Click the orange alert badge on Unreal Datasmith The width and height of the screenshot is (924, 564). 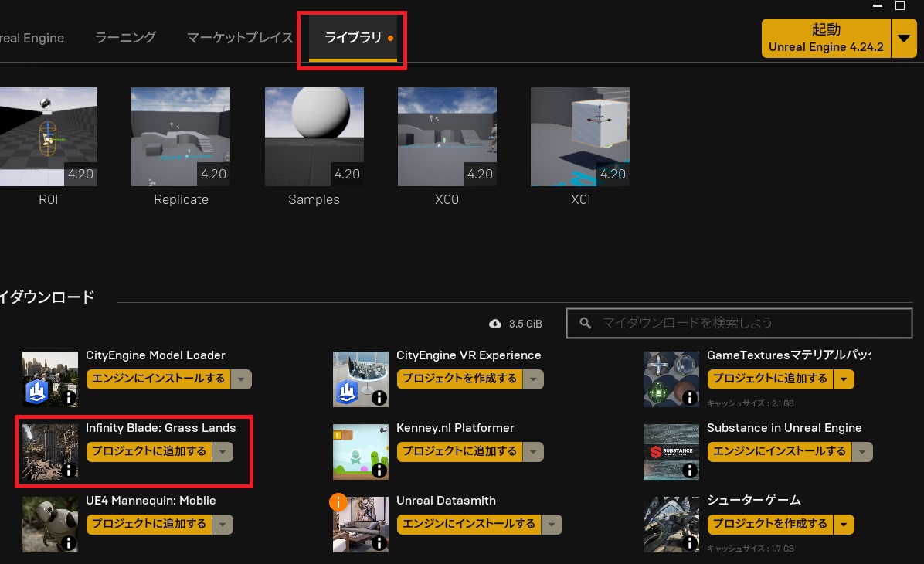point(338,502)
